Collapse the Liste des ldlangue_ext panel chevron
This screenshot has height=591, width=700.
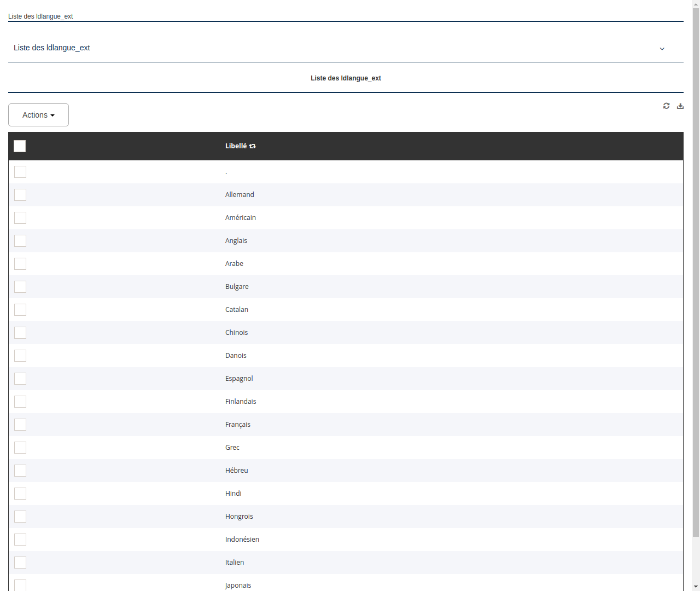pos(662,49)
